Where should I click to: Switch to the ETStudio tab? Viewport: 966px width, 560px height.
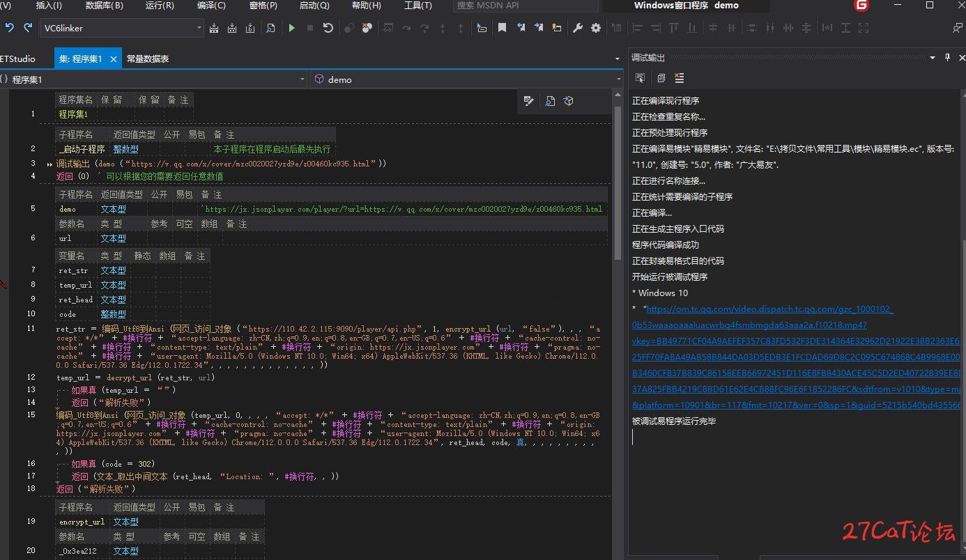click(x=17, y=59)
